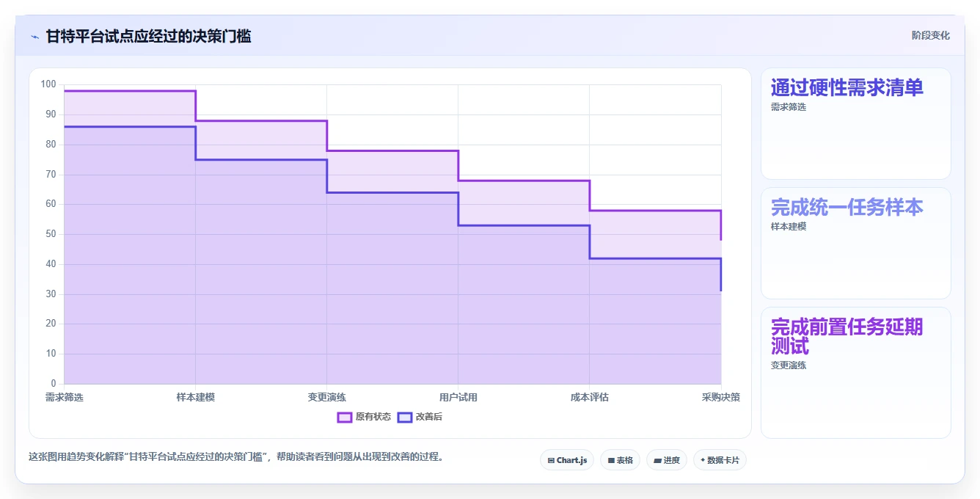Click the 用户试用 x-axis label

pyautogui.click(x=458, y=397)
